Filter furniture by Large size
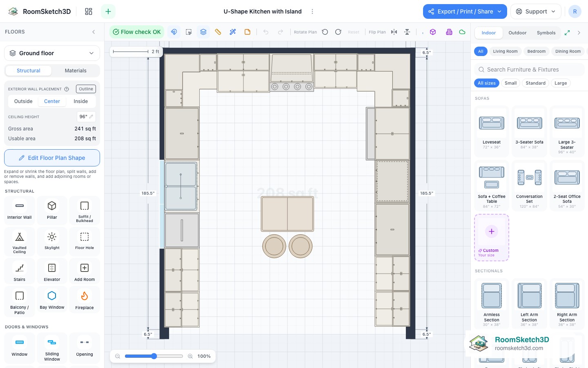 point(561,83)
